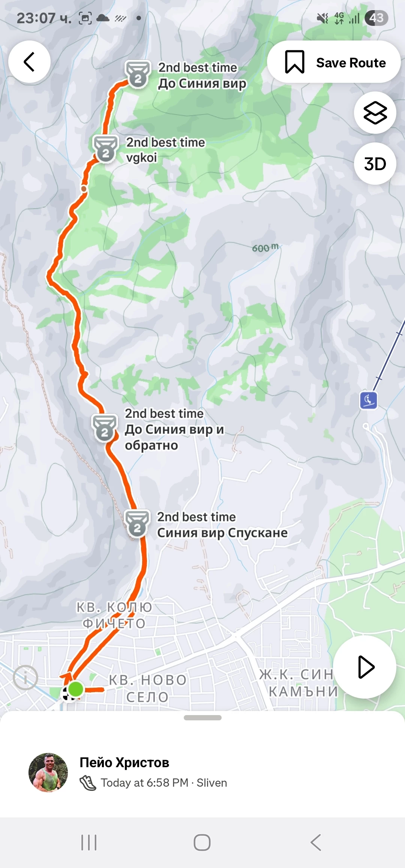The image size is (405, 868).
Task: Tap Android system back chevron
Action: point(316,843)
